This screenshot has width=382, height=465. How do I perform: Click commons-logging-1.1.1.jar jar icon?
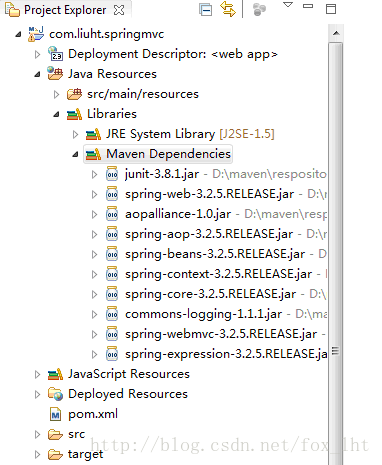pos(112,314)
